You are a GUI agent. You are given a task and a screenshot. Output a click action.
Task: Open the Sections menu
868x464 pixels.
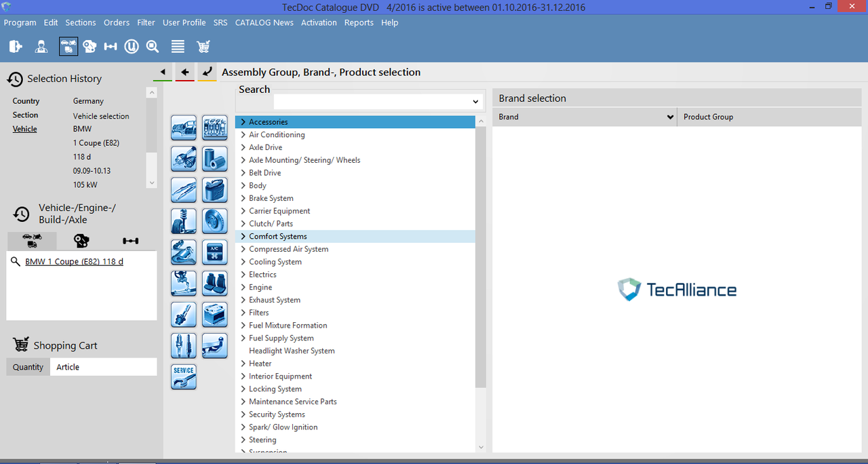(x=81, y=22)
